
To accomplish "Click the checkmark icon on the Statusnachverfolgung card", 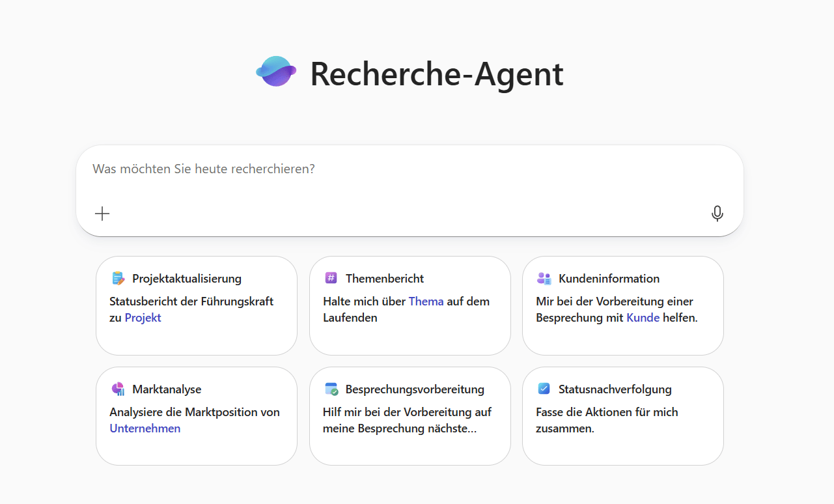I will pyautogui.click(x=544, y=389).
